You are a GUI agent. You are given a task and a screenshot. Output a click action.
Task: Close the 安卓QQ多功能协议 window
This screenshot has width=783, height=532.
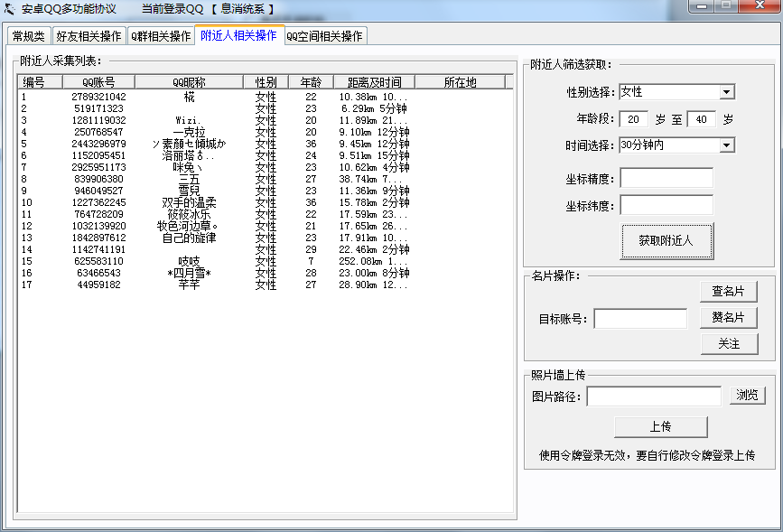(x=760, y=5)
